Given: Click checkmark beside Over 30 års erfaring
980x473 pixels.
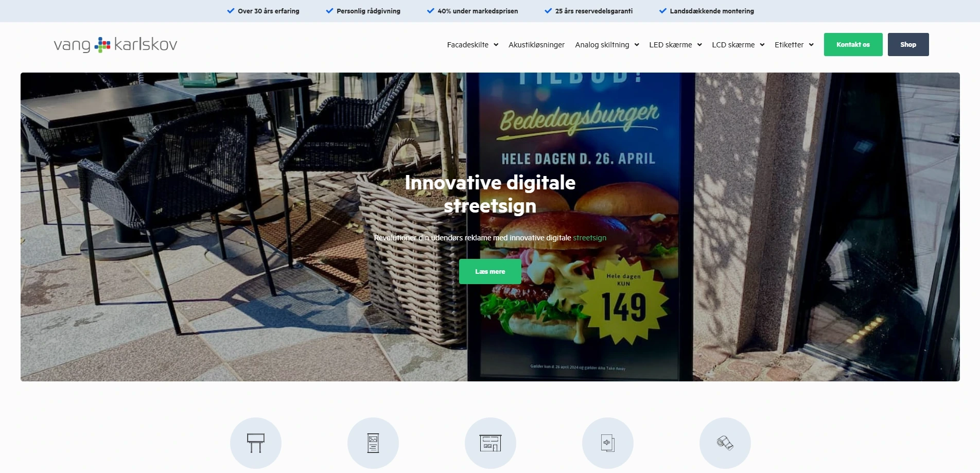Looking at the screenshot, I should pyautogui.click(x=231, y=11).
